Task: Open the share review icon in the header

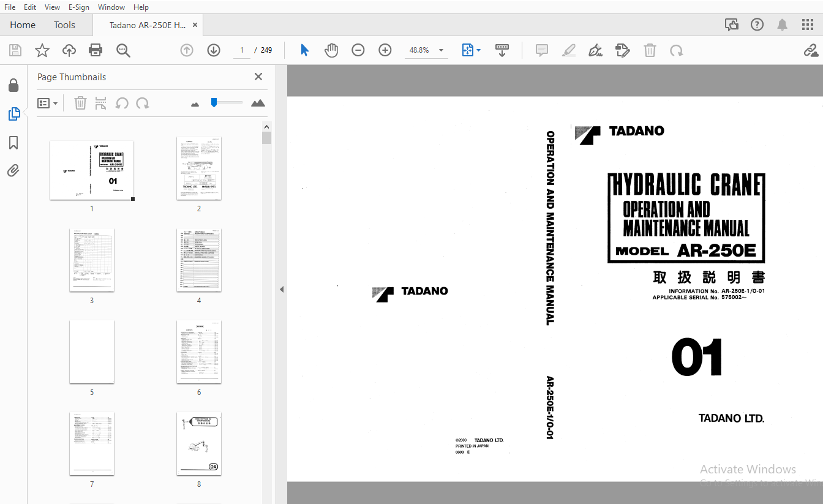Action: 732,24
